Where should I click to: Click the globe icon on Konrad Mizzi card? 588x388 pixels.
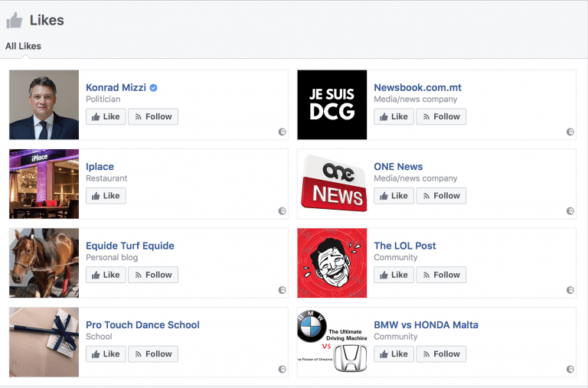point(282,132)
